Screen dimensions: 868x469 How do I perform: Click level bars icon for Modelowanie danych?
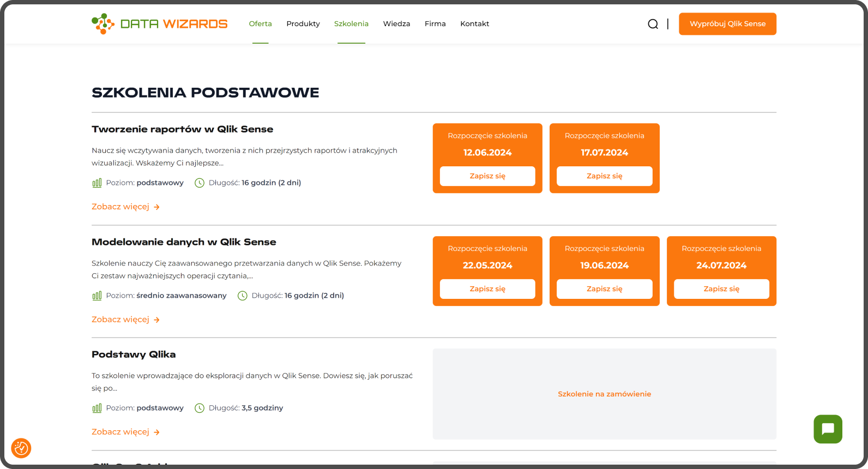(x=97, y=296)
